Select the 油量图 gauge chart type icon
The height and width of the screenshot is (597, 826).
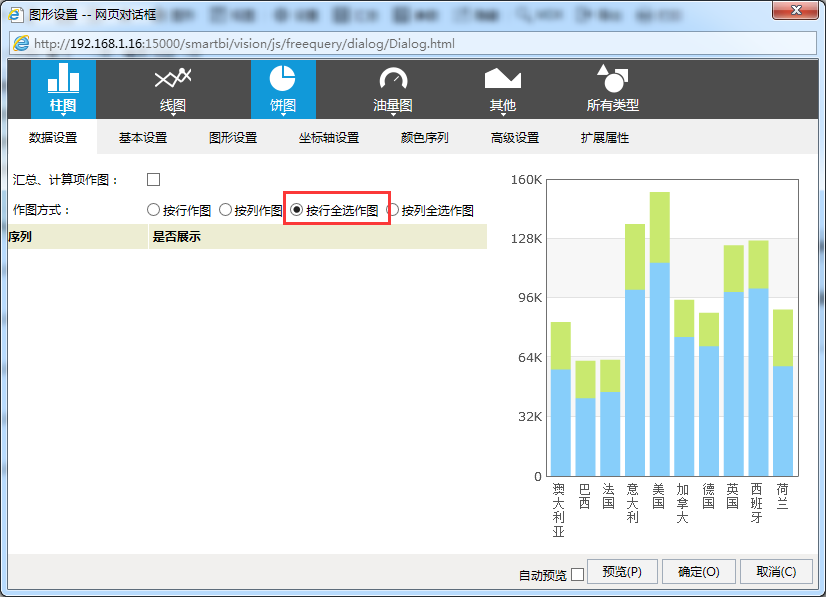(393, 89)
